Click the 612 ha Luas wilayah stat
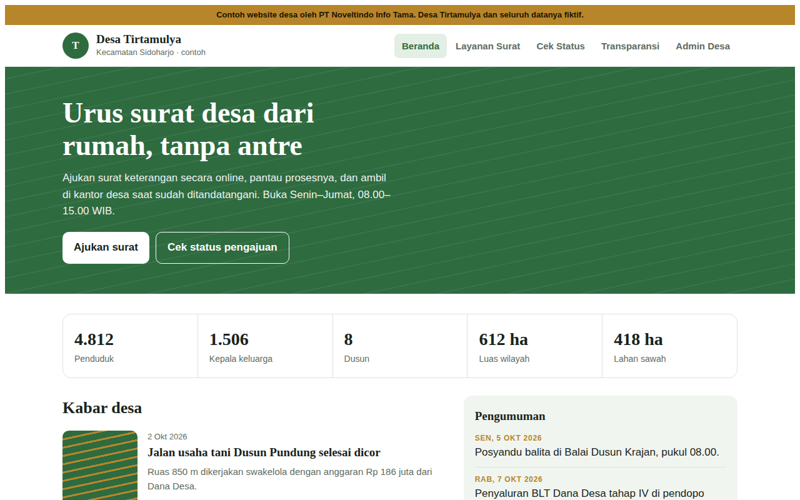 (x=535, y=346)
